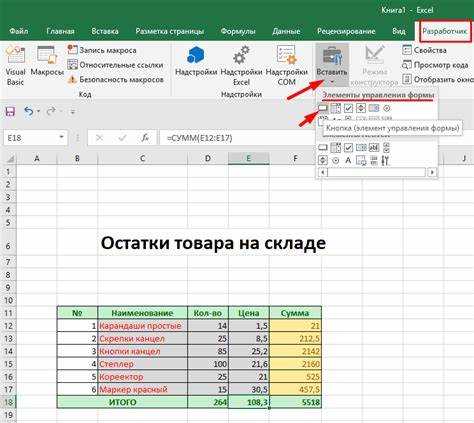
Task: Insert form Spin Button under Элементы управления формы
Action: [361, 108]
